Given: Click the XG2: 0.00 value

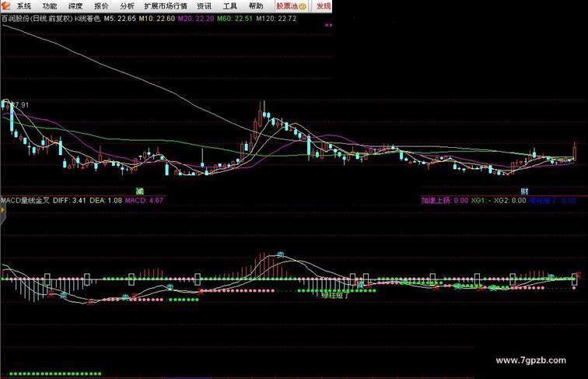Looking at the screenshot, I should (509, 200).
